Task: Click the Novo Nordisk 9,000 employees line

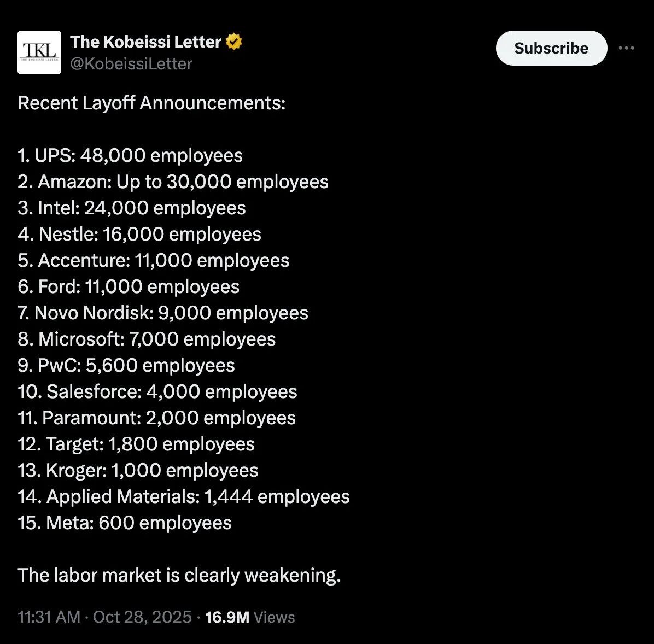Action: (163, 313)
